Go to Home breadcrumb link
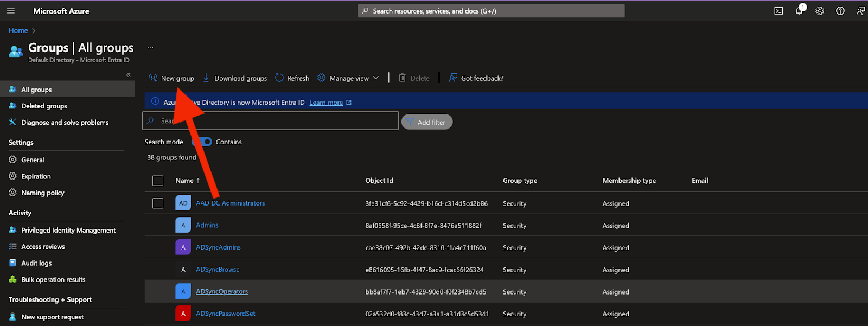This screenshot has height=326, width=868. click(18, 31)
